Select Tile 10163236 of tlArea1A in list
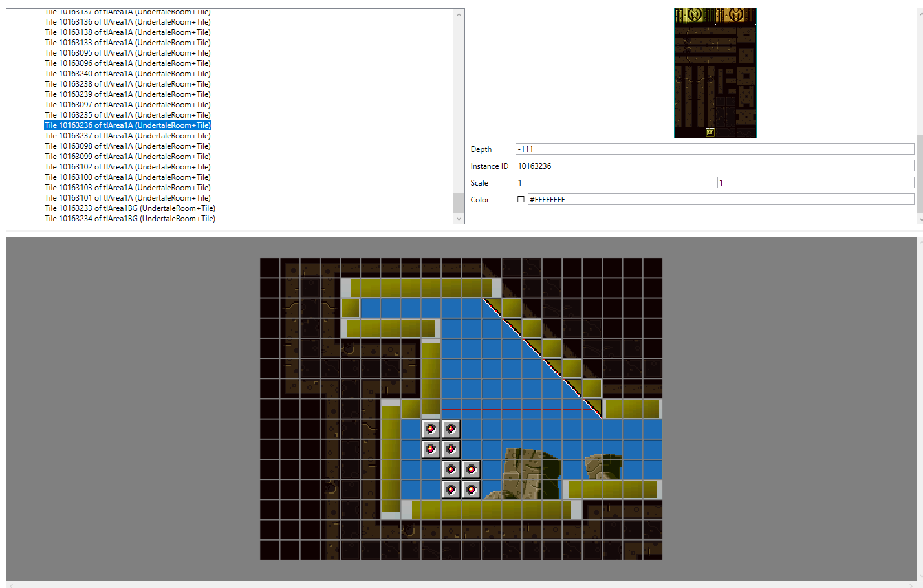The height and width of the screenshot is (588, 923). pos(127,125)
